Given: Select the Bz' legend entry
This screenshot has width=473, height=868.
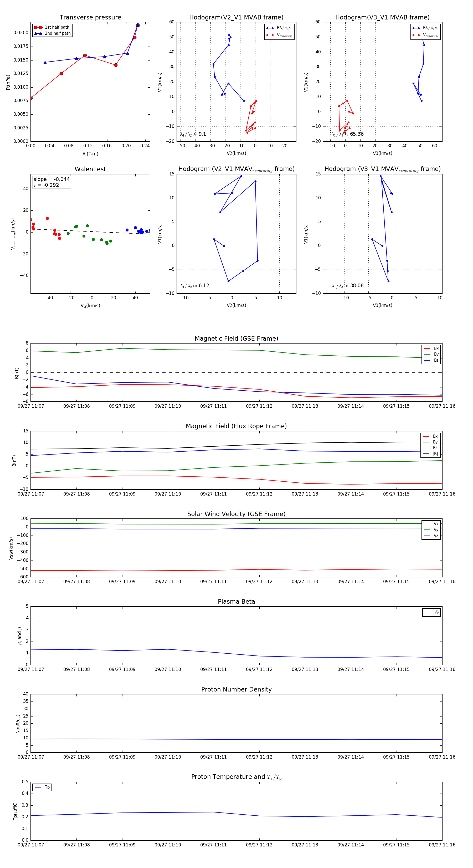Looking at the screenshot, I should (431, 448).
